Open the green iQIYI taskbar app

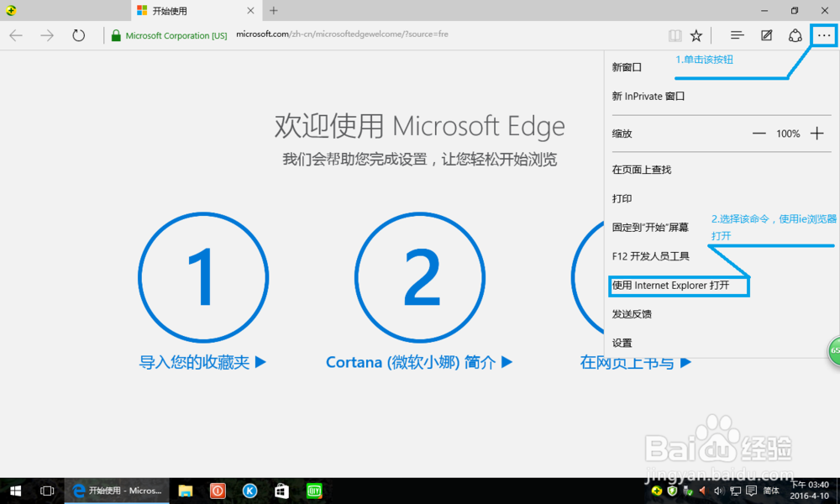[x=314, y=491]
